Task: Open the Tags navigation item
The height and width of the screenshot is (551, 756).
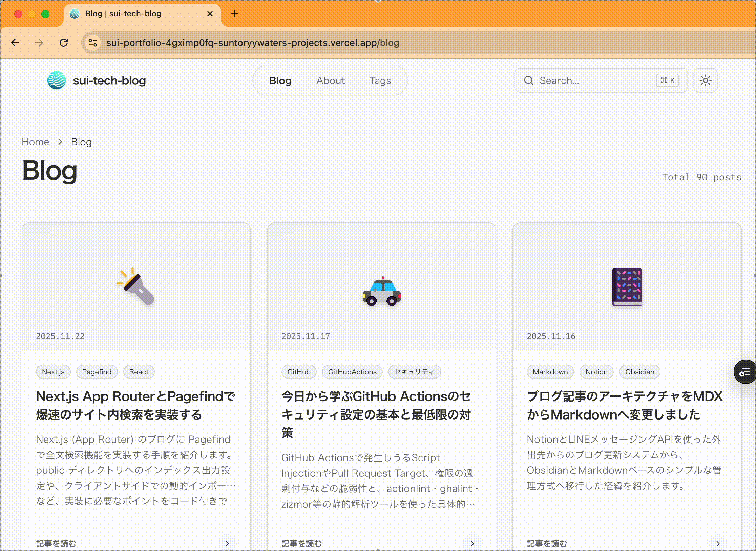Action: tap(380, 81)
